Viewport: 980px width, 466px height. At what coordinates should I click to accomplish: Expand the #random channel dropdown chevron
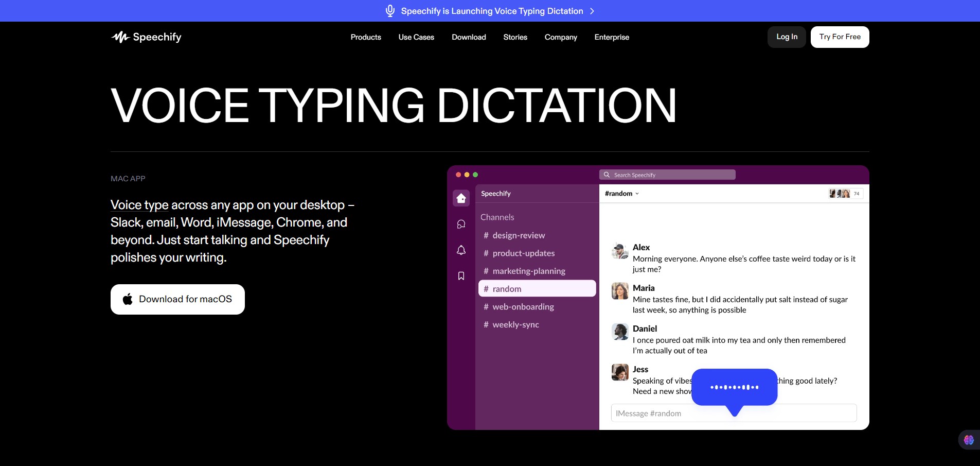637,194
